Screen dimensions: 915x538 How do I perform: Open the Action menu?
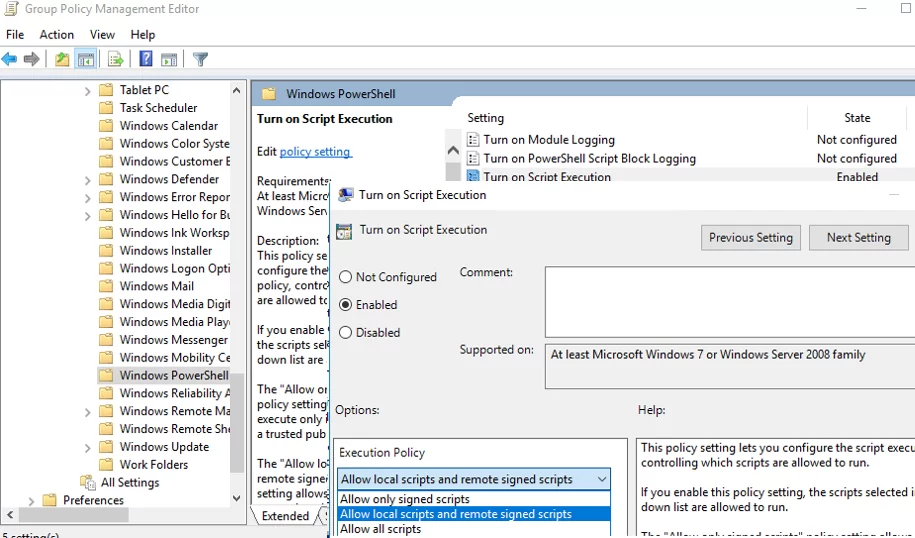[57, 35]
